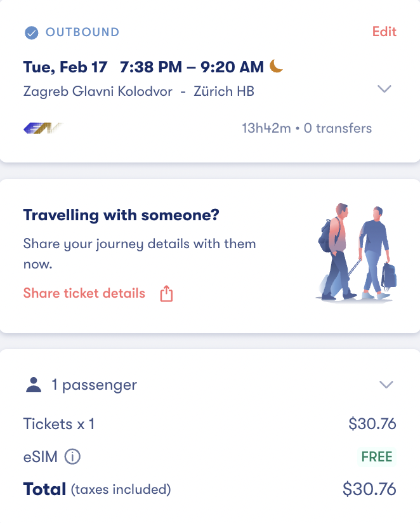
Task: Click the share icon next to Share ticket details
Action: point(167,293)
